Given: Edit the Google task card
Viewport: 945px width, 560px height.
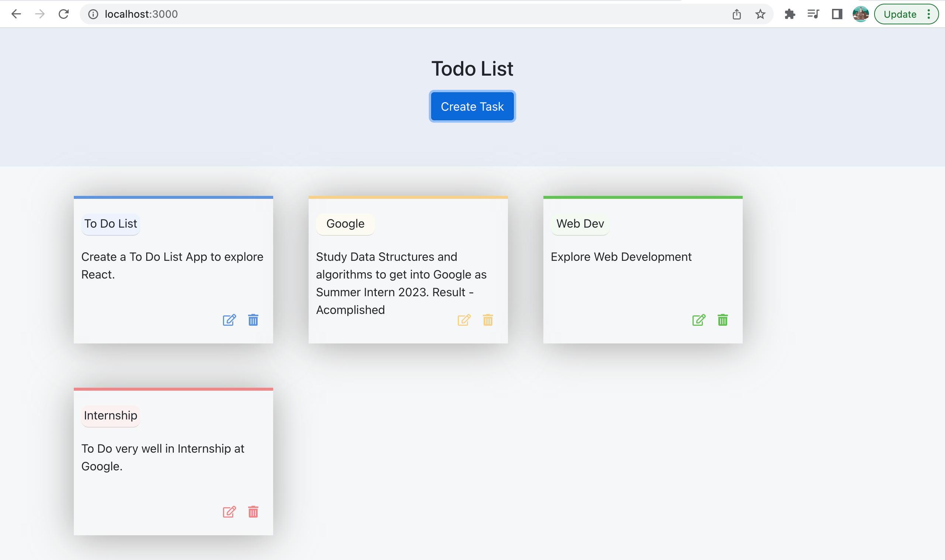Looking at the screenshot, I should [x=464, y=320].
